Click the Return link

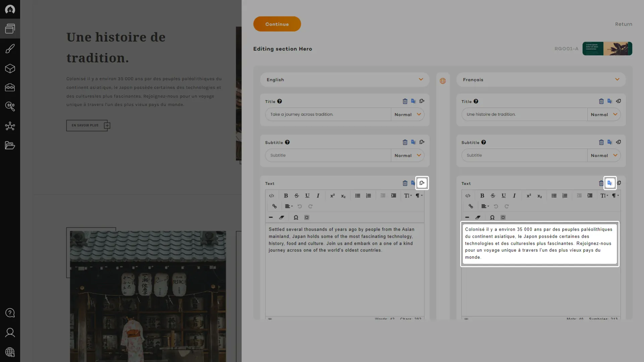click(x=624, y=24)
